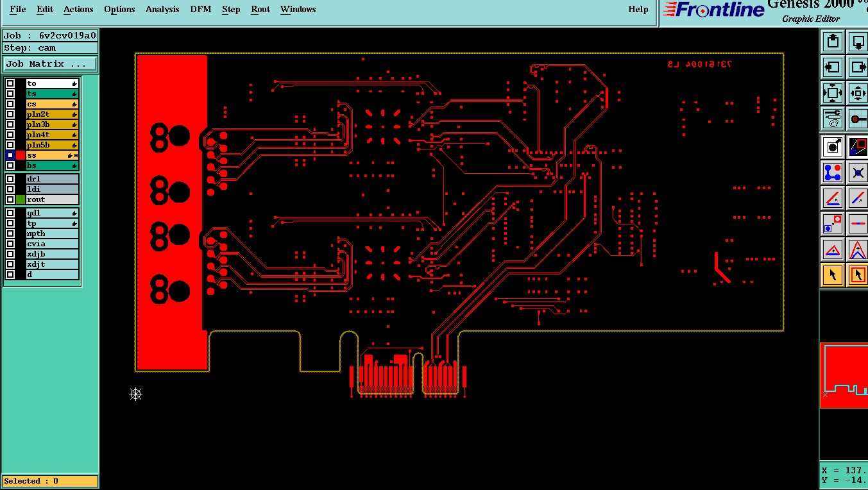This screenshot has height=490, width=868.
Task: Open the Rout menu
Action: (x=260, y=9)
